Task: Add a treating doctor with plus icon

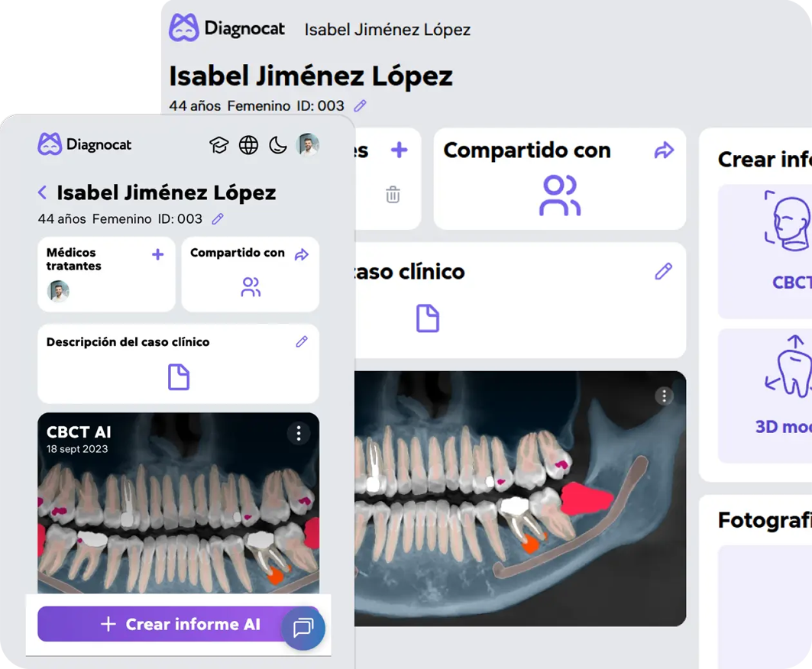Action: coord(157,254)
